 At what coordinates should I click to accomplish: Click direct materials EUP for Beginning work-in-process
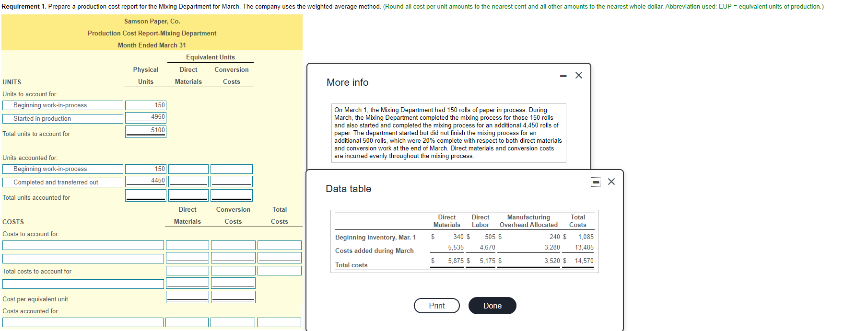(x=188, y=169)
